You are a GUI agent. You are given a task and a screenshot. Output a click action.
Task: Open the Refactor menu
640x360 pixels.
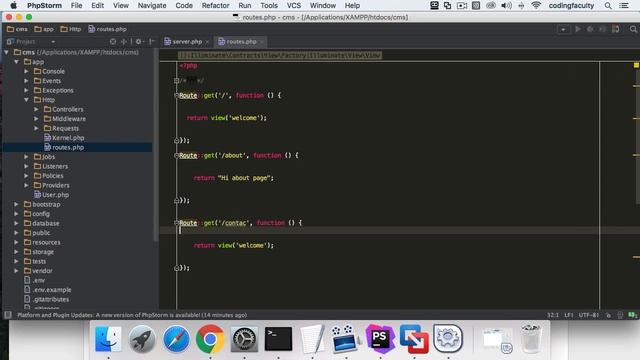[x=215, y=5]
